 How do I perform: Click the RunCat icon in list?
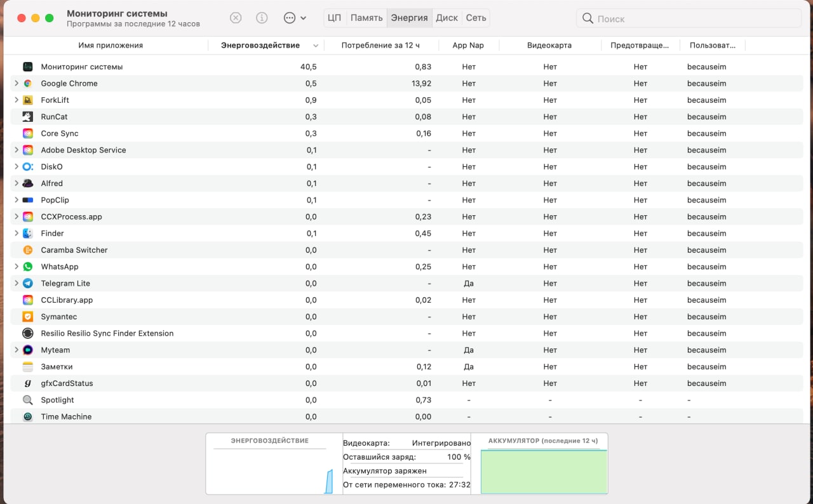pyautogui.click(x=27, y=117)
